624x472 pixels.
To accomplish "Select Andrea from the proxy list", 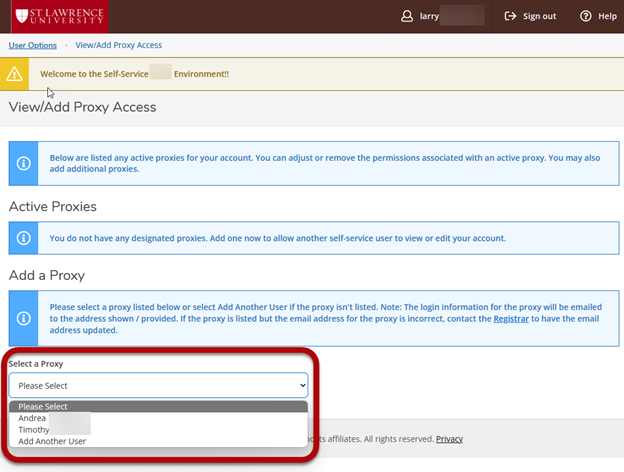I will click(32, 418).
